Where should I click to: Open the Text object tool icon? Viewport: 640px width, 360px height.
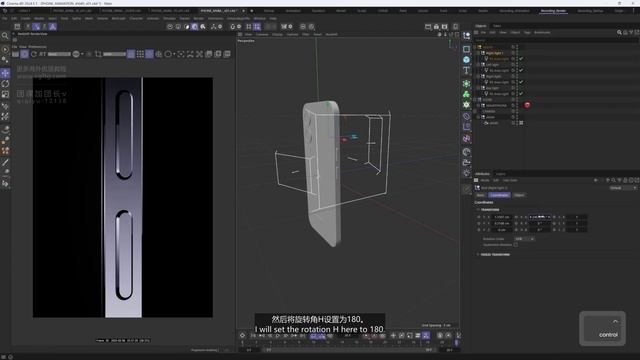coord(467,70)
